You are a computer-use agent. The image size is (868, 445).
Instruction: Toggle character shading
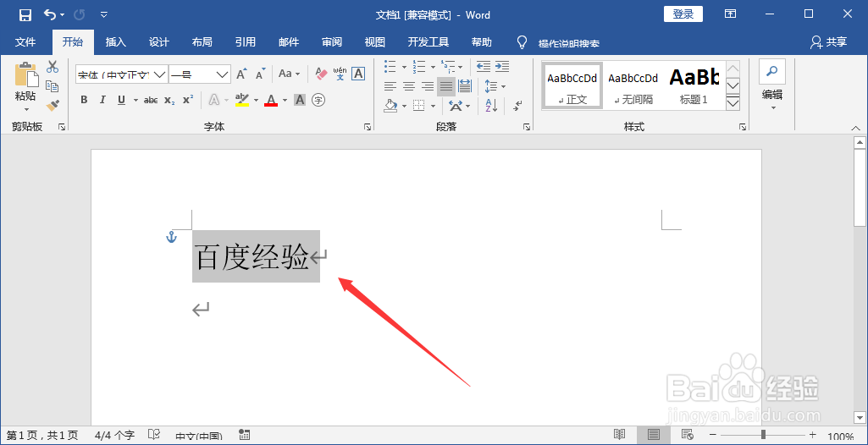tap(300, 100)
